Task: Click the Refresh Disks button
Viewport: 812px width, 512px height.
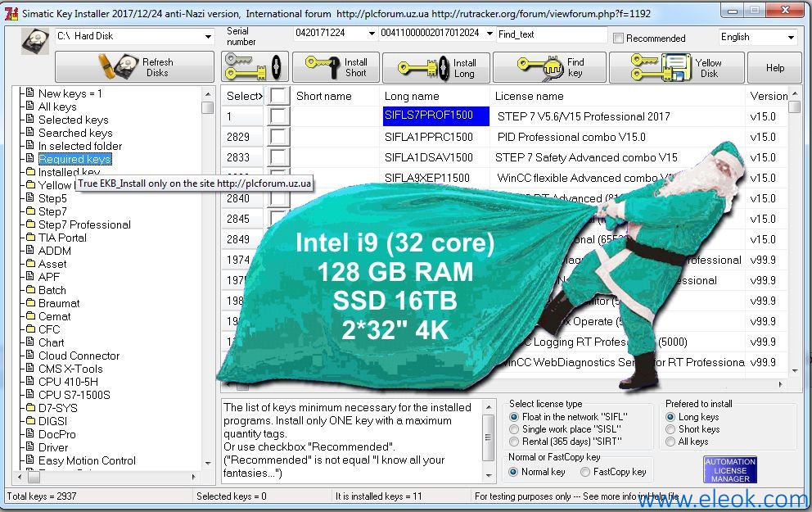Action: 134,67
